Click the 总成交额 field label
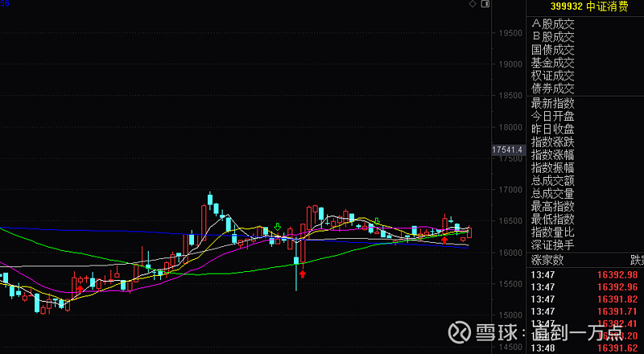 pos(552,181)
